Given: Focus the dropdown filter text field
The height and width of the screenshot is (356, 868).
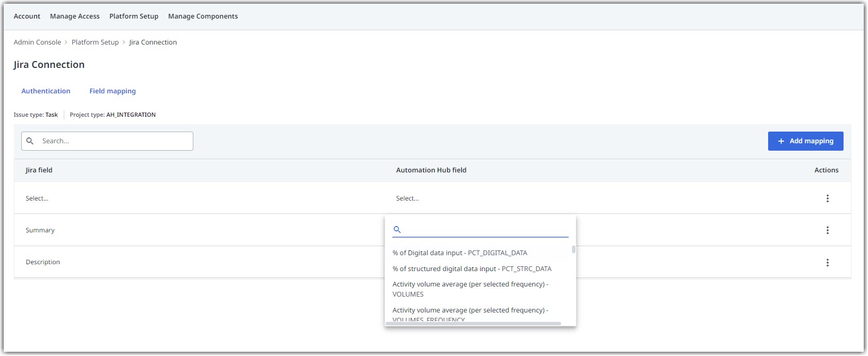Looking at the screenshot, I should tap(486, 230).
